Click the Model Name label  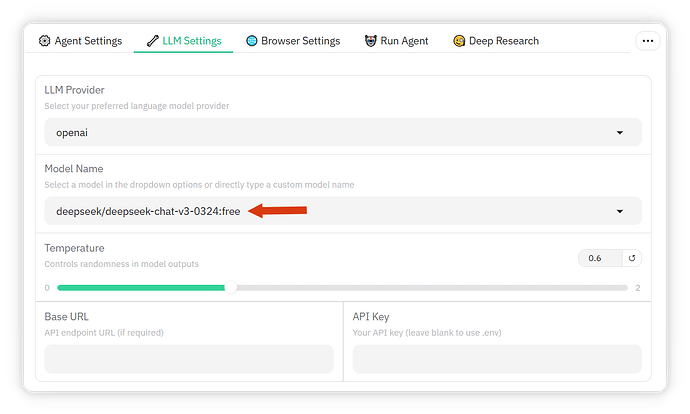(x=73, y=169)
